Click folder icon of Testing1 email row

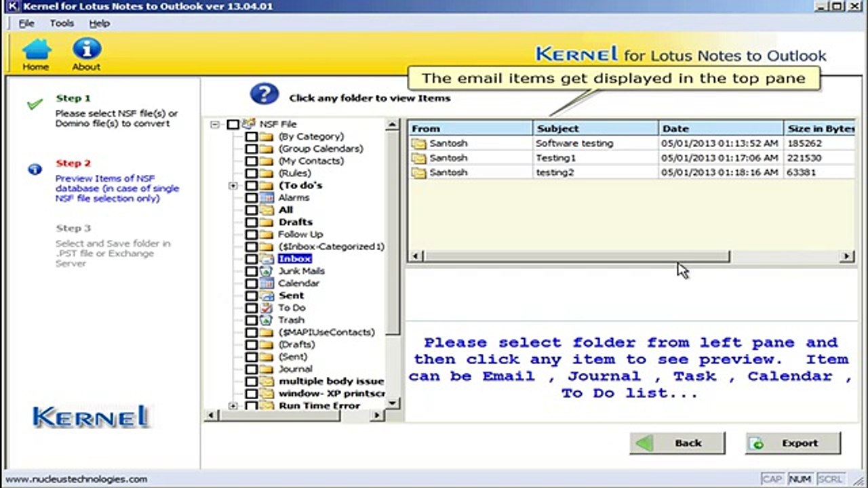(418, 157)
